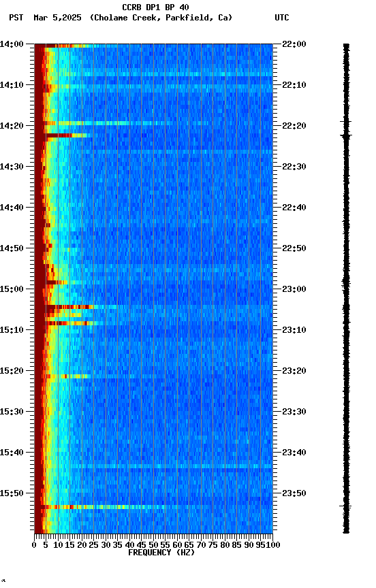Screen dimensions: 376x588
Task: Click the 'UTC' timezone label
Action: 282,18
